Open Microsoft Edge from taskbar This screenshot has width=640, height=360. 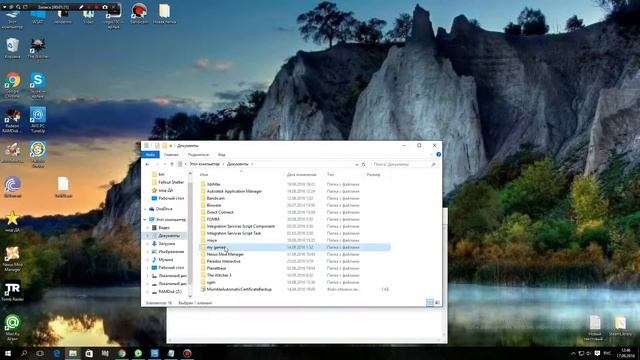coord(57,353)
